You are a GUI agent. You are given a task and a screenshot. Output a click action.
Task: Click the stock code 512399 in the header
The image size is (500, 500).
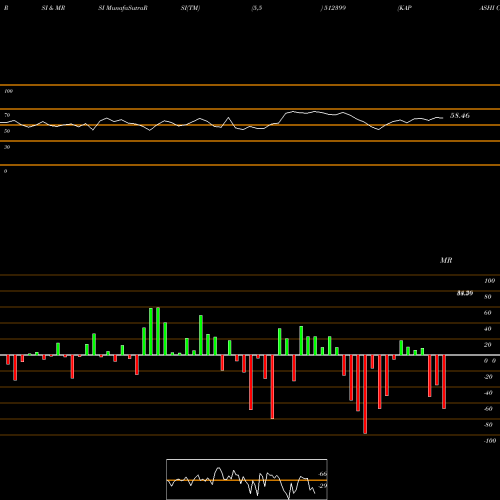pos(334,8)
